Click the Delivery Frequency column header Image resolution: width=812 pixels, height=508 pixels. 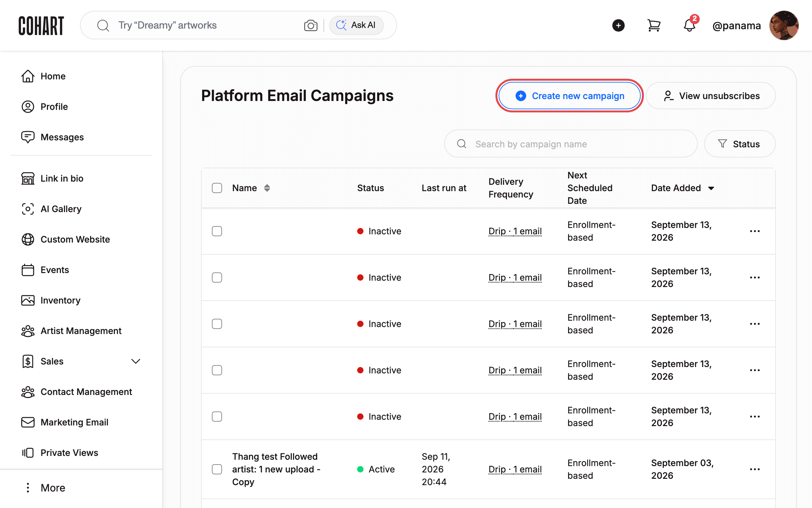511,188
